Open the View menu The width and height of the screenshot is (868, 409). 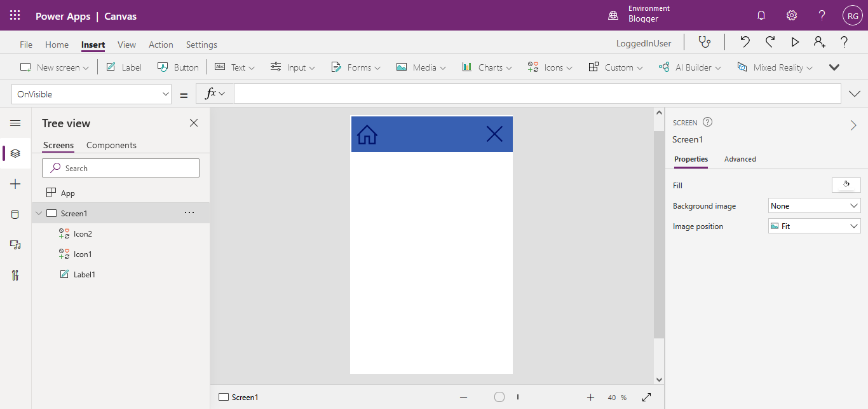(126, 45)
